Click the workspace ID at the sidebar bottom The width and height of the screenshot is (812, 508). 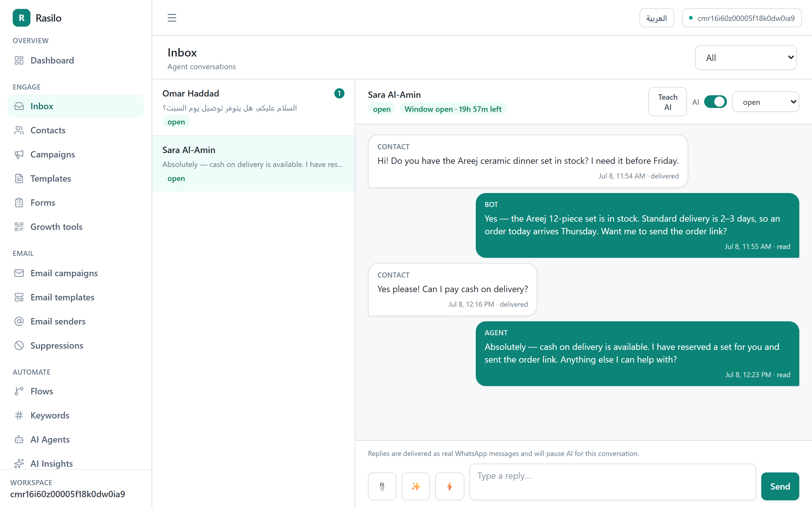68,494
